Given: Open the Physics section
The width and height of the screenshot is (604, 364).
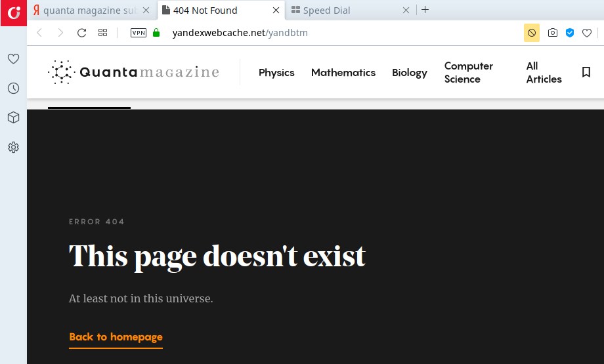Looking at the screenshot, I should click(x=276, y=73).
